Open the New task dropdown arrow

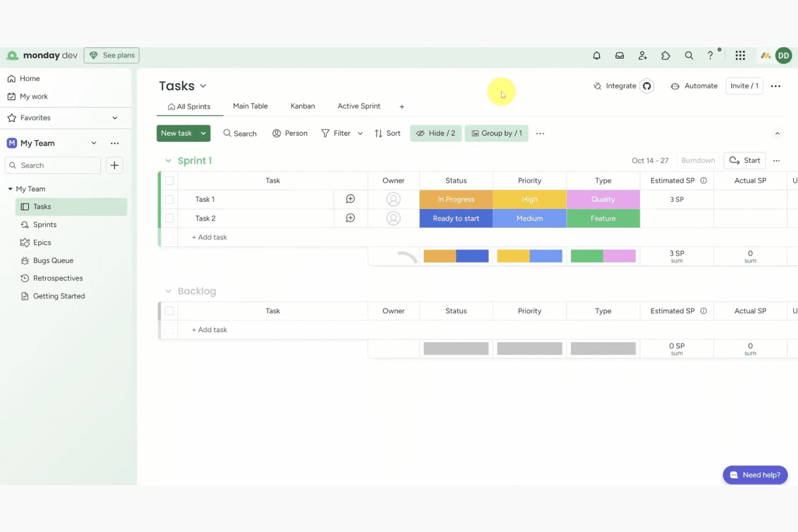pos(203,133)
